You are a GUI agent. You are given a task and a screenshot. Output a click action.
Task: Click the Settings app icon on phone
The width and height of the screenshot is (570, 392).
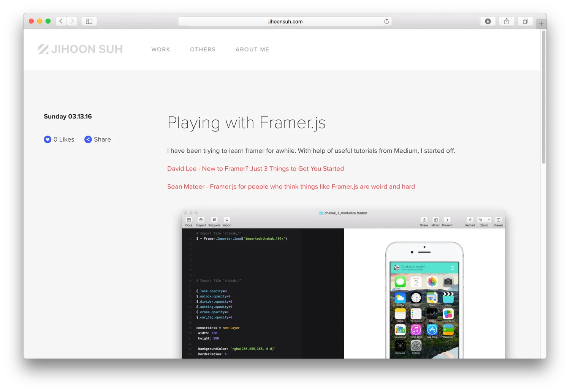click(x=416, y=346)
